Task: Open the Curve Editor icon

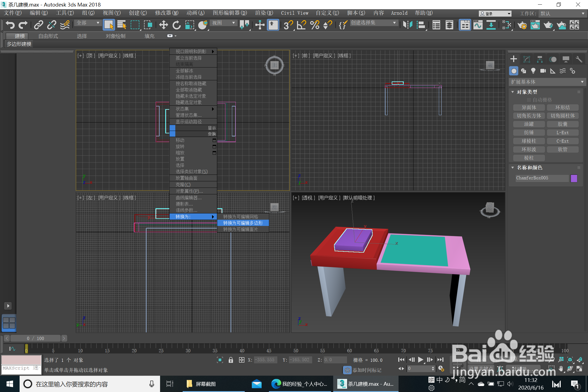Action: pyautogui.click(x=478, y=25)
